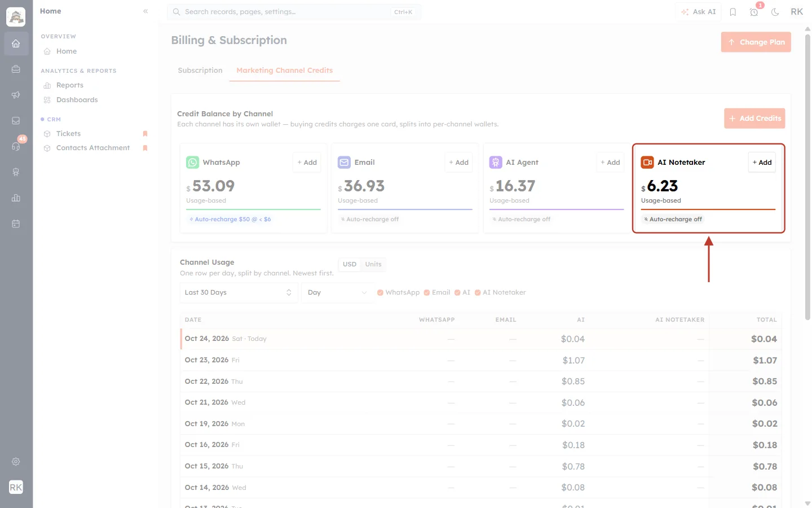Click the WhatsApp channel icon
The width and height of the screenshot is (812, 508).
[192, 163]
